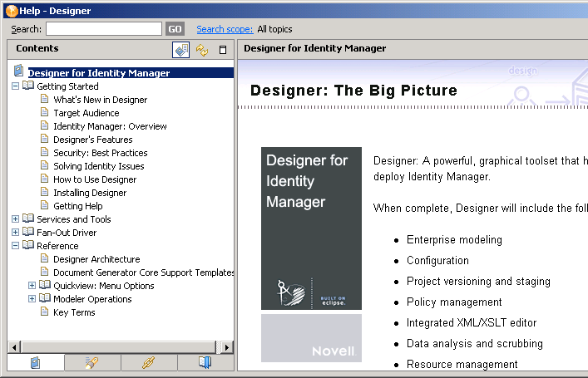Click the Policy management bullet text
588x378 pixels.
click(454, 302)
